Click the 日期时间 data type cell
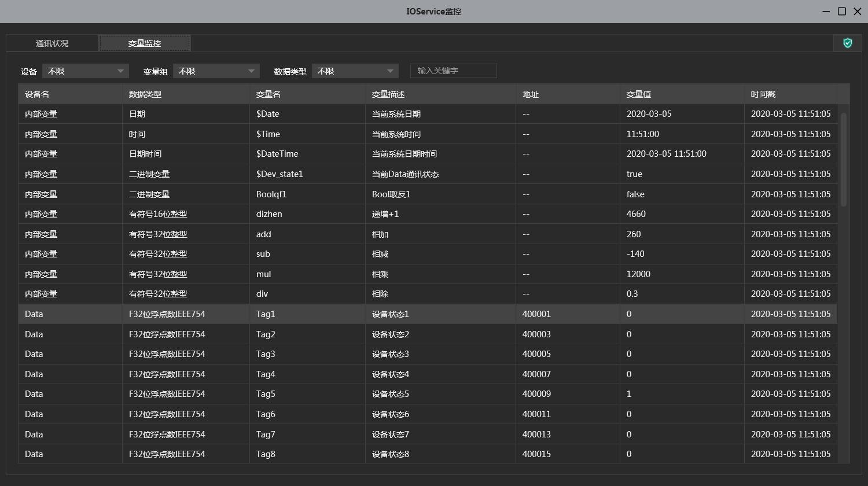 tap(186, 154)
